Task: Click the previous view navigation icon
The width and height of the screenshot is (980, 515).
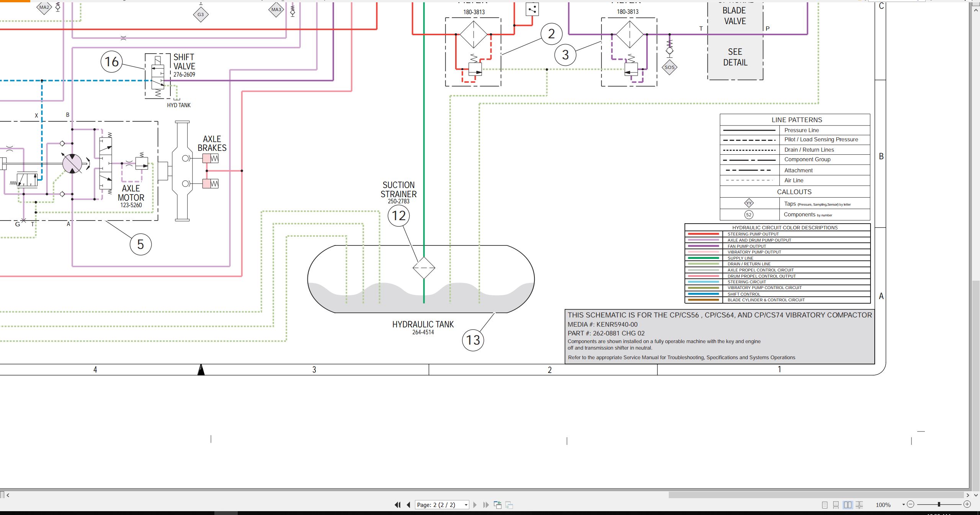Action: pos(498,505)
